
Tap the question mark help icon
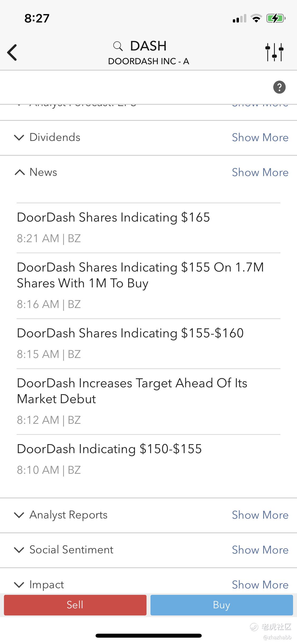coord(279,87)
